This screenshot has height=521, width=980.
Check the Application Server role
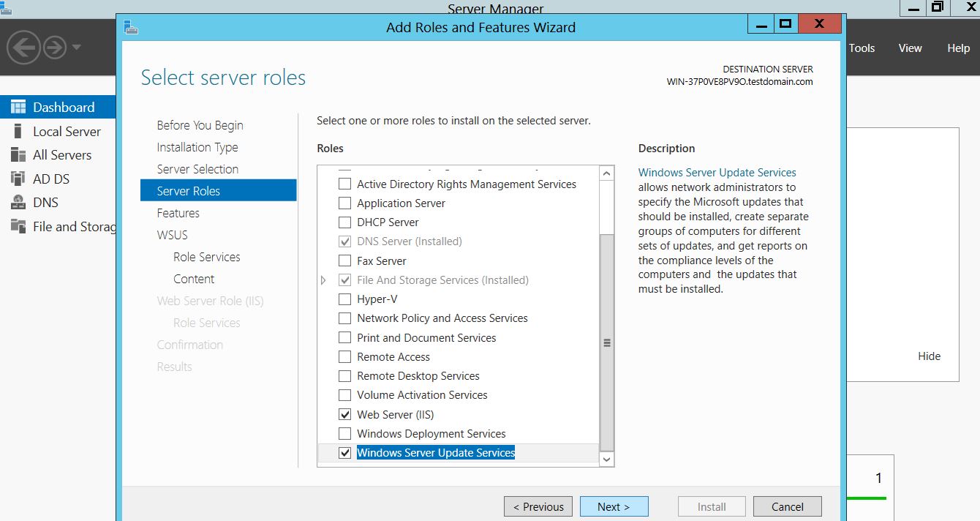point(345,203)
